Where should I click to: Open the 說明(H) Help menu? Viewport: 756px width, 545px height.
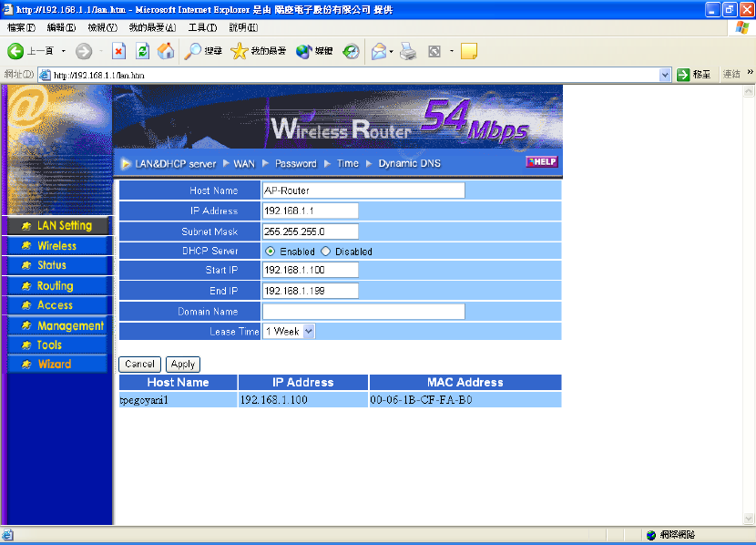click(243, 27)
